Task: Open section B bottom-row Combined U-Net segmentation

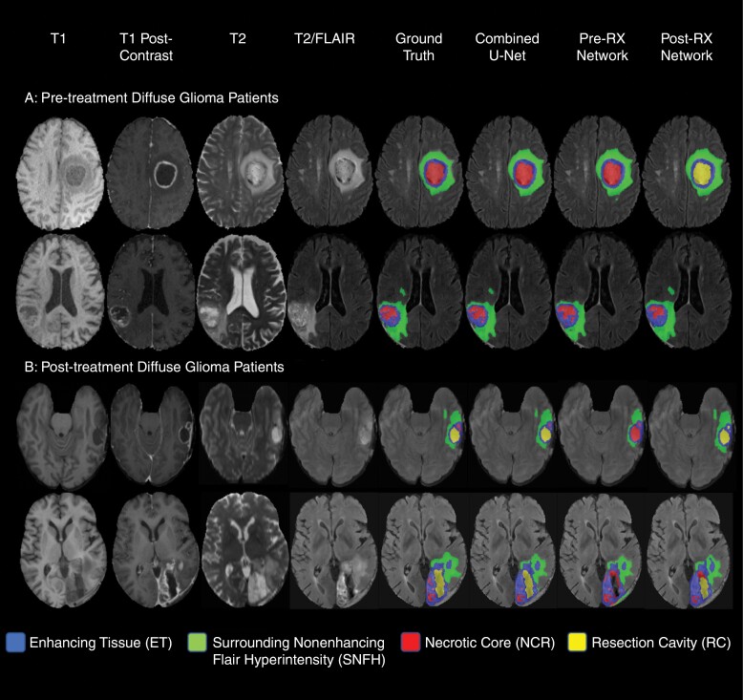Action: (513, 551)
